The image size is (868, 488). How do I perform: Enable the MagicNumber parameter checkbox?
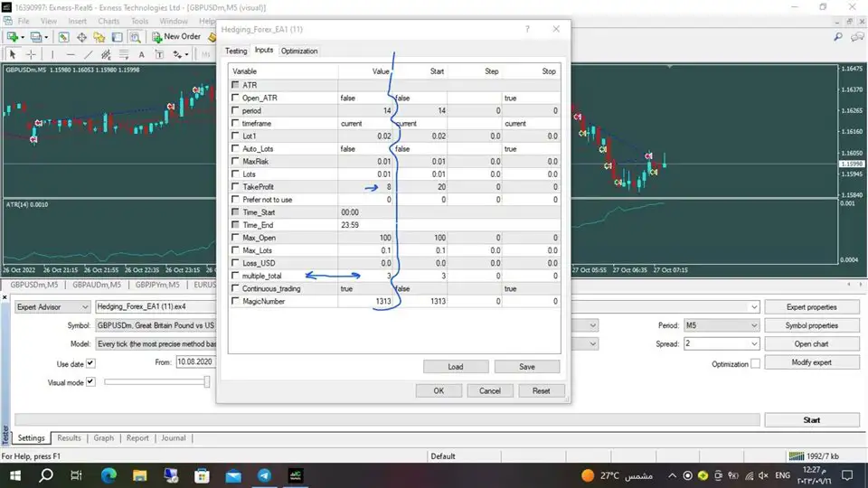[236, 301]
